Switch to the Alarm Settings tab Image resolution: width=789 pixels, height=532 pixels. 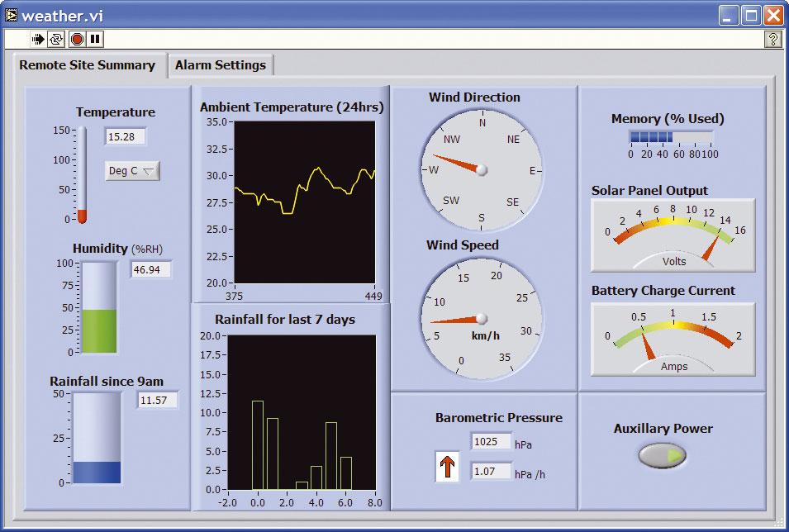click(221, 65)
